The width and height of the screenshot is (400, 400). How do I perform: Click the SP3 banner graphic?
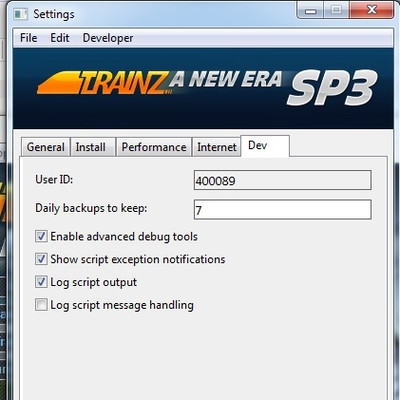pyautogui.click(x=332, y=88)
